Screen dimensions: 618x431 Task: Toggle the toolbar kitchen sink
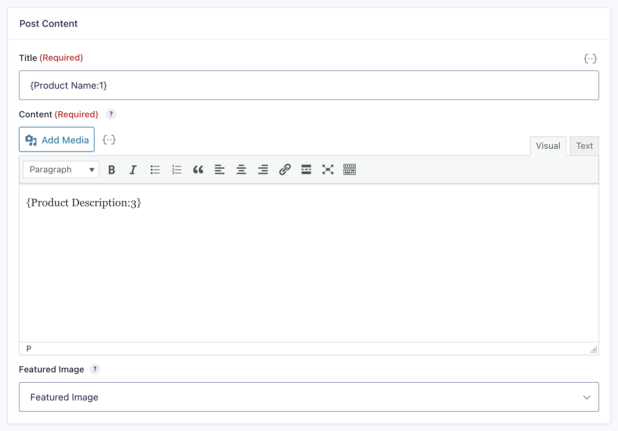[x=349, y=170]
